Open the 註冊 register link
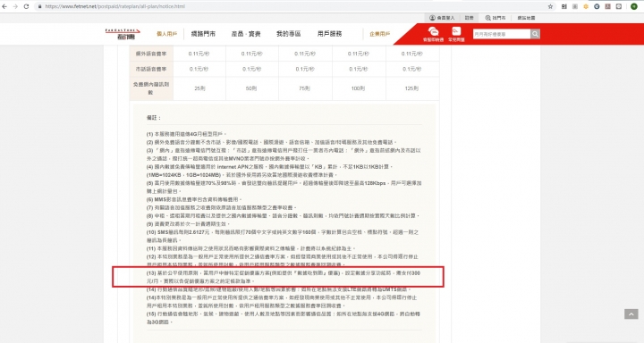This screenshot has height=343, width=644. point(469,18)
